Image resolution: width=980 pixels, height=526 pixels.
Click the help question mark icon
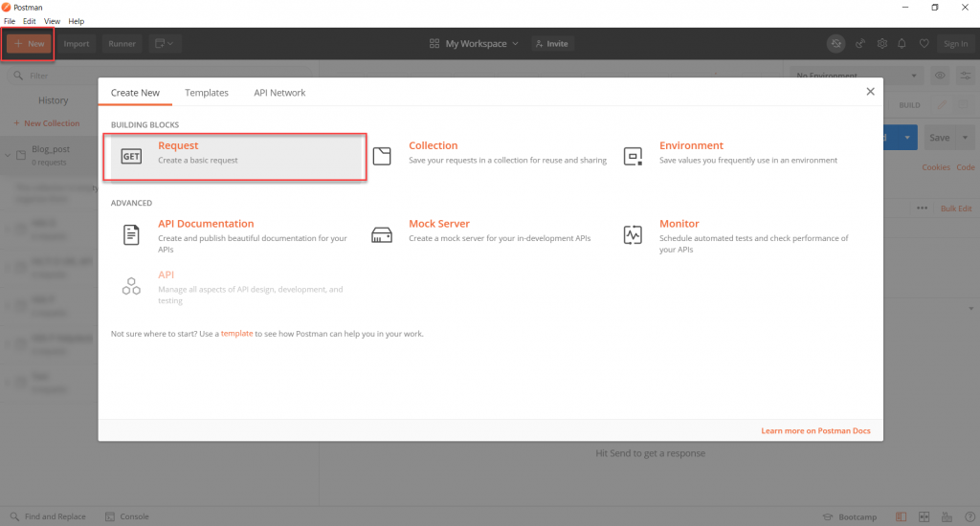(x=969, y=517)
